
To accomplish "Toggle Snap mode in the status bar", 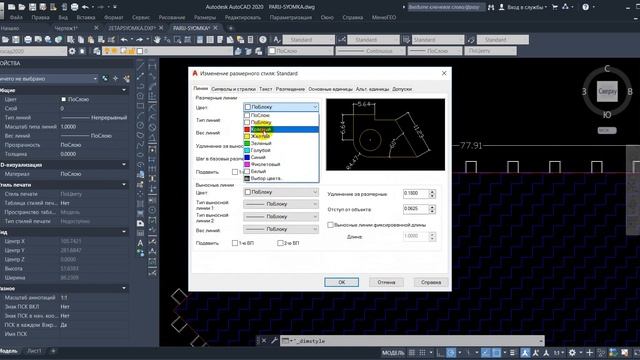I will (422, 353).
